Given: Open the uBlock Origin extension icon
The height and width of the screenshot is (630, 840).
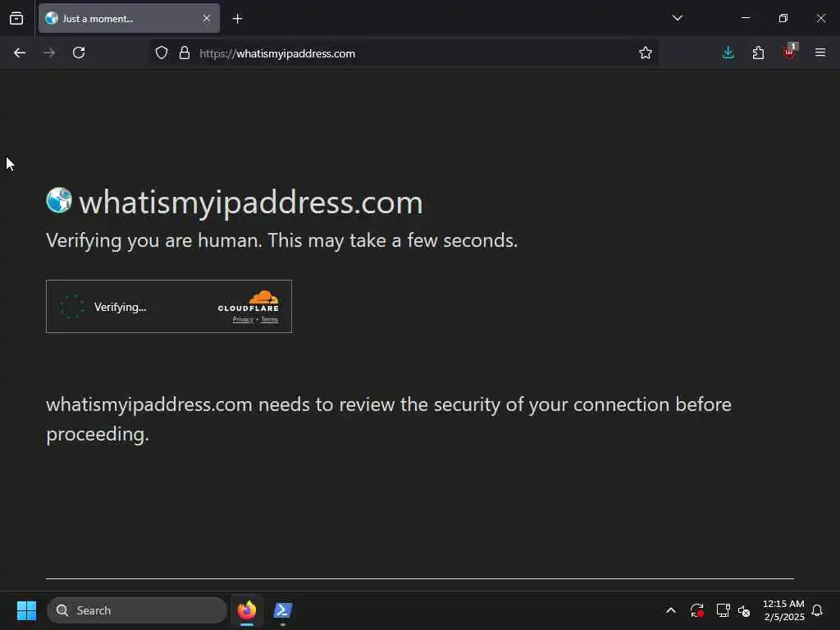Looking at the screenshot, I should [x=790, y=52].
